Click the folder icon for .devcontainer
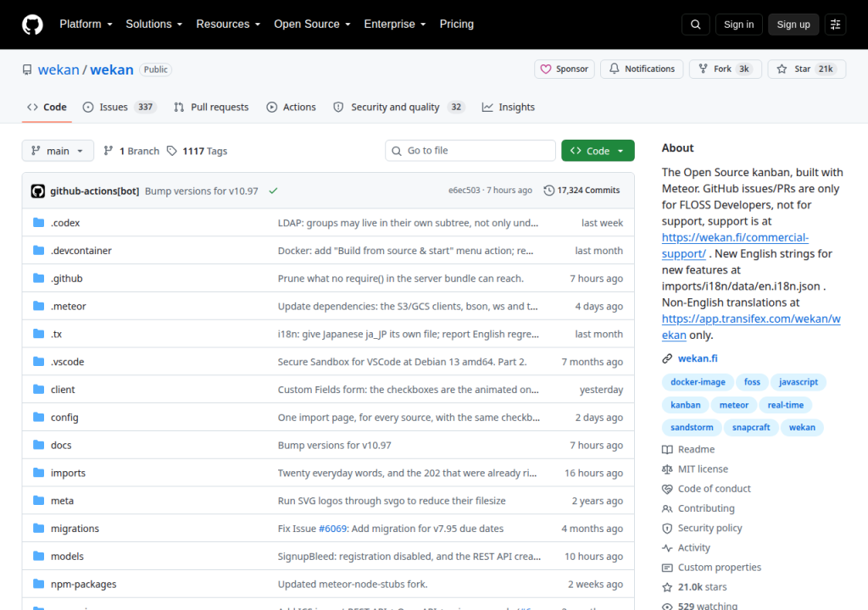 coord(38,250)
